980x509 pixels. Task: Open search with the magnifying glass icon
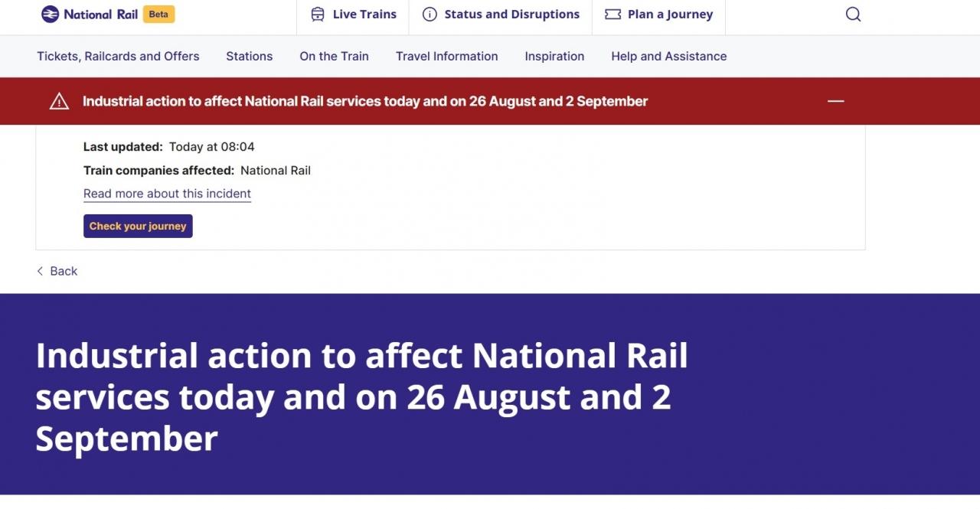click(853, 15)
